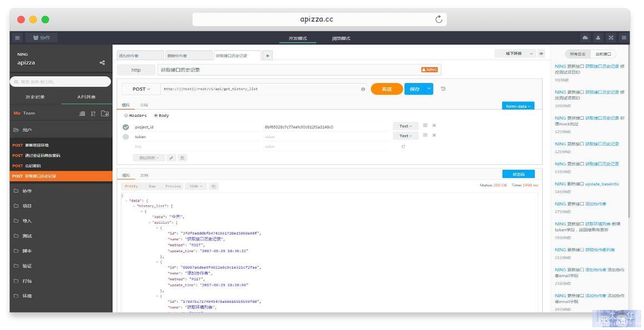Open the form-data body type dropdown
Image resolution: width=644 pixels, height=330 pixels.
pyautogui.click(x=518, y=106)
